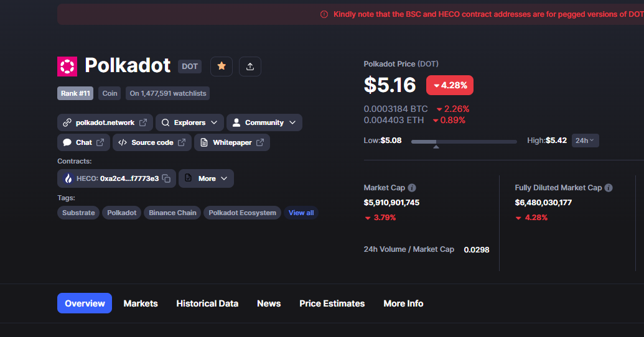Screen dimensions: 644x337
Task: Expand the Explorers dropdown
Action: click(189, 122)
